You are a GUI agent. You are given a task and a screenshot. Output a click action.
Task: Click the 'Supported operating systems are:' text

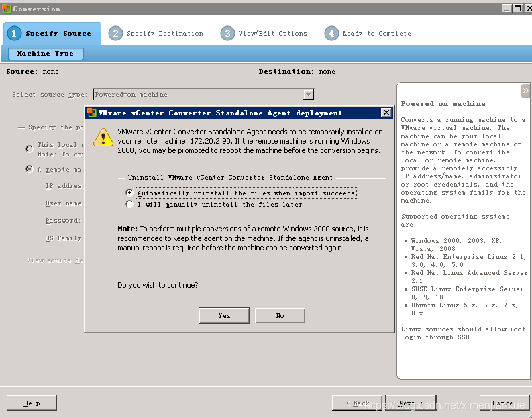pyautogui.click(x=456, y=221)
